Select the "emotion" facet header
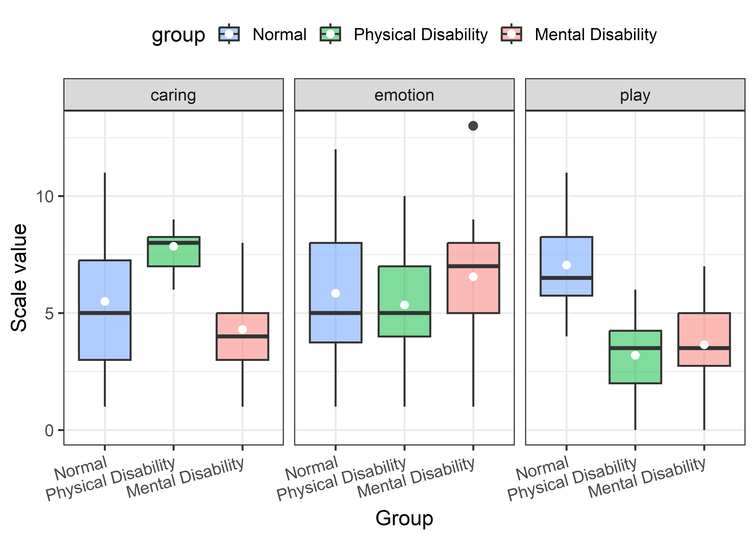Image resolution: width=756 pixels, height=540 pixels. (404, 95)
